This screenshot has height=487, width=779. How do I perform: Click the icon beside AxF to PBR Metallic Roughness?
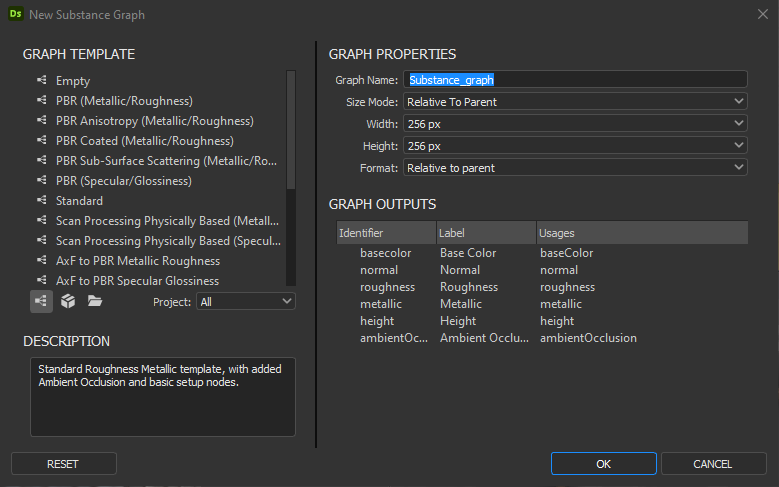42,260
